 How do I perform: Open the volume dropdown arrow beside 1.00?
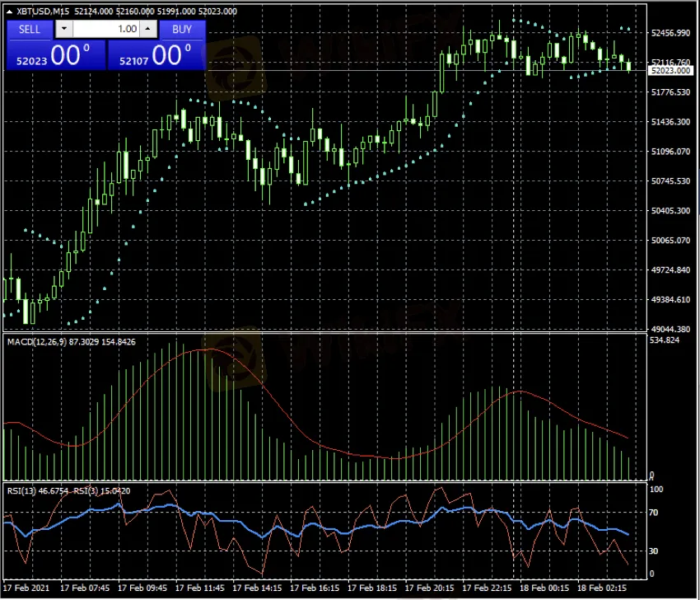tap(64, 29)
